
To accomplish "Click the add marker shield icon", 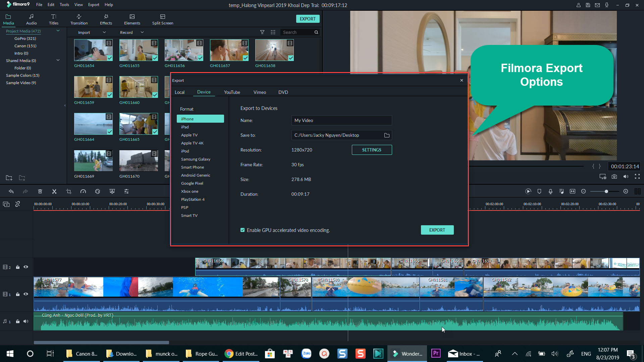I will [539, 191].
